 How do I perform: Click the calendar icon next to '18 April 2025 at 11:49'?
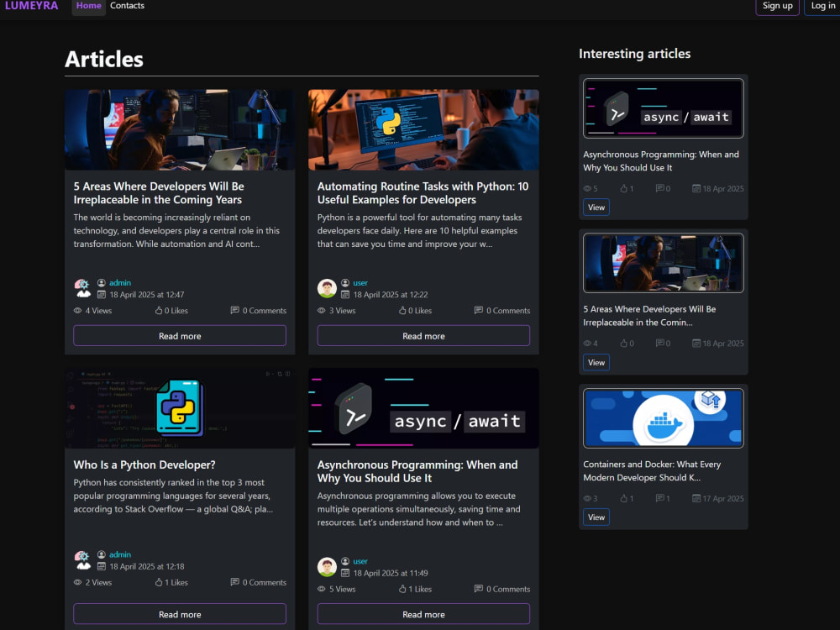click(345, 573)
